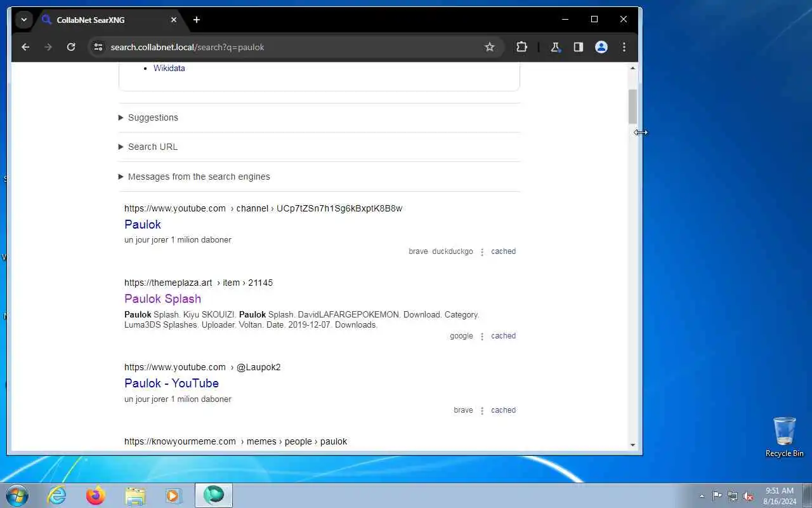Open Windows Explorer folder icon on taskbar
The width and height of the screenshot is (812, 508).
click(x=135, y=495)
